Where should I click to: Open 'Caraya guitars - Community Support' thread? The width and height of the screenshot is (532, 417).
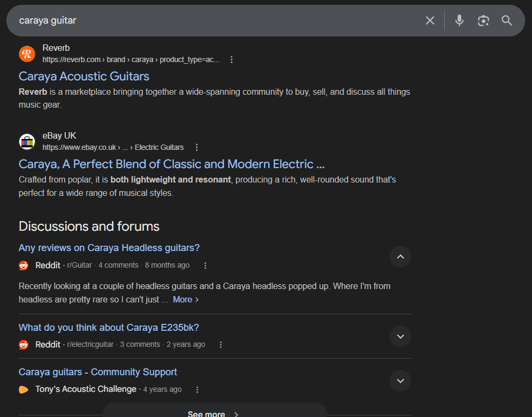click(98, 372)
